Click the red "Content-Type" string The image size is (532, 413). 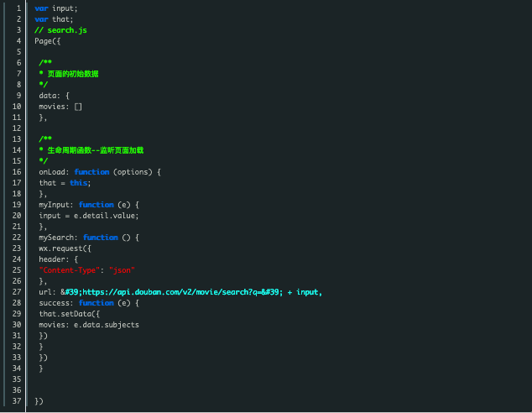(69, 270)
